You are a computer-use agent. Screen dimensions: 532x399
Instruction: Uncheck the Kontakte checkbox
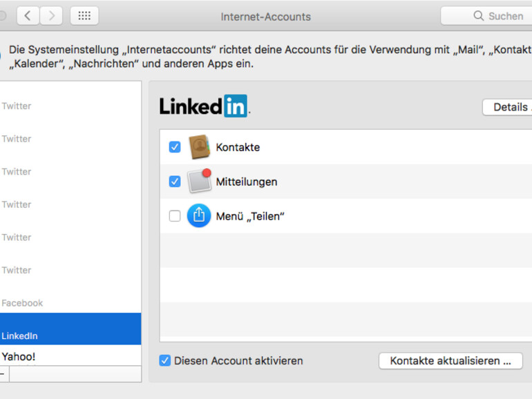tap(175, 147)
